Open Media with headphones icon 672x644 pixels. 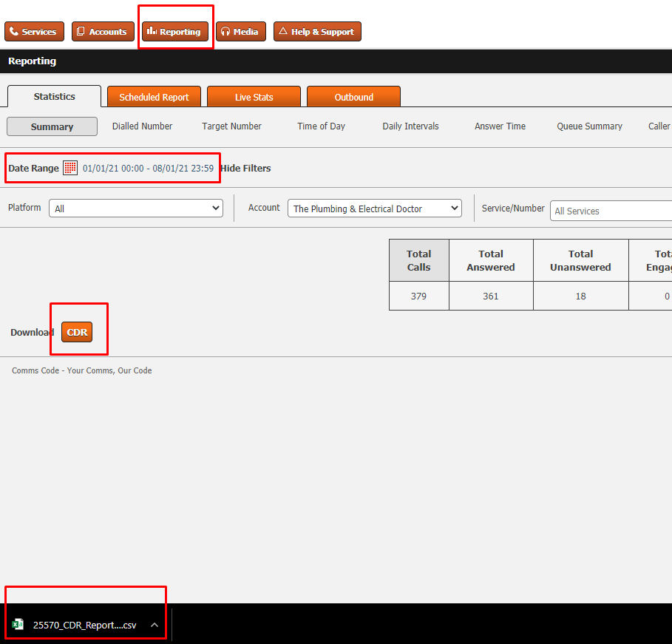click(x=240, y=32)
